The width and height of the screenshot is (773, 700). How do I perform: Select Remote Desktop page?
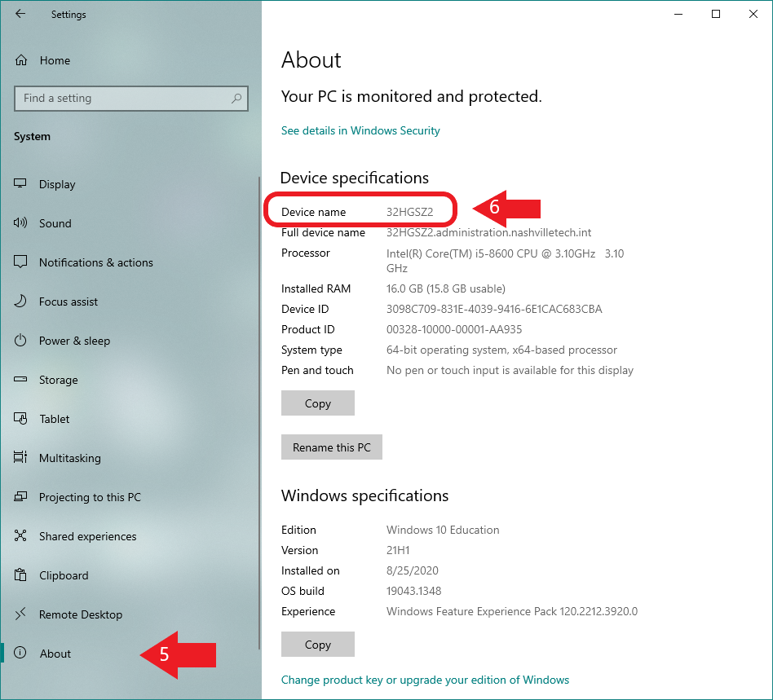pos(130,614)
